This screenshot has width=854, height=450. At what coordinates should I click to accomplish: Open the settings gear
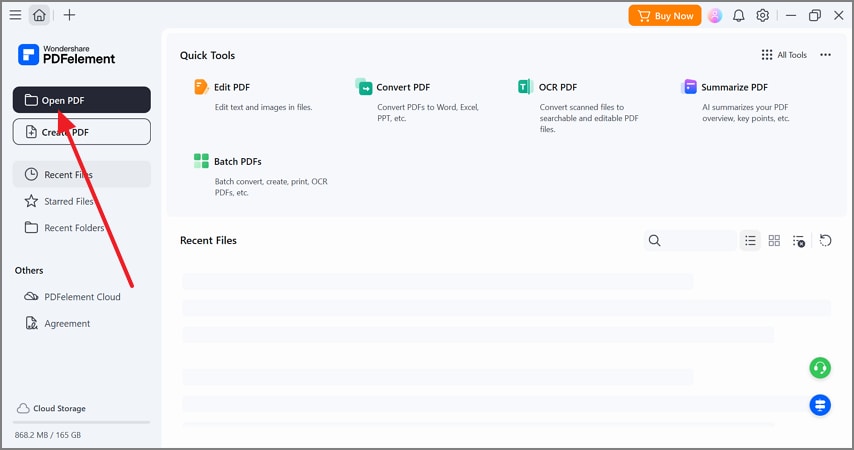tap(762, 16)
